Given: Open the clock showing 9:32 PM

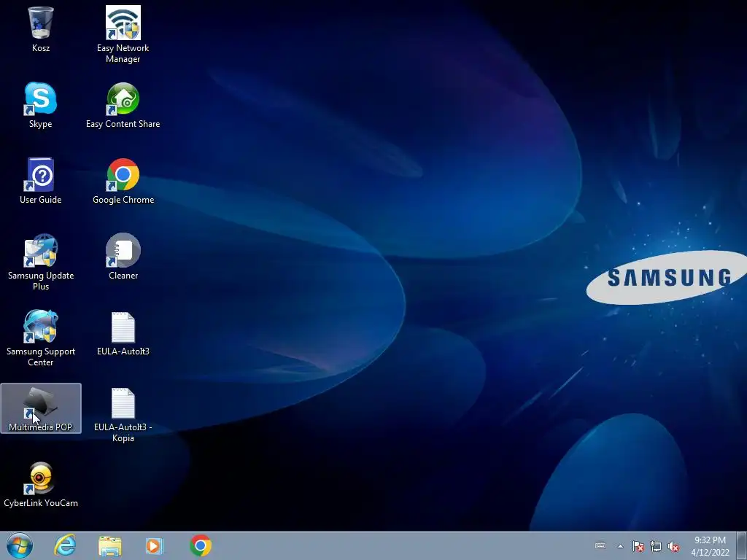Looking at the screenshot, I should [710, 546].
